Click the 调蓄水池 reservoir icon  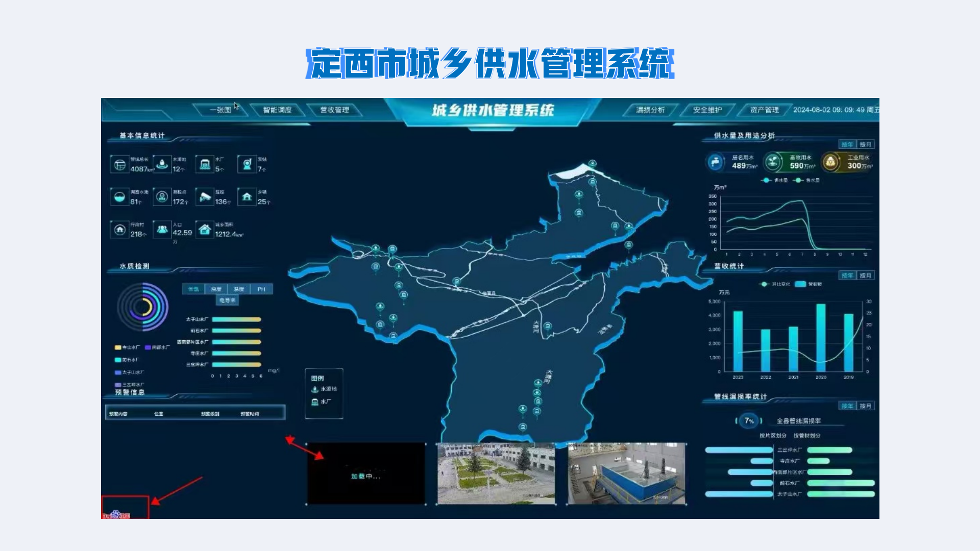click(119, 197)
